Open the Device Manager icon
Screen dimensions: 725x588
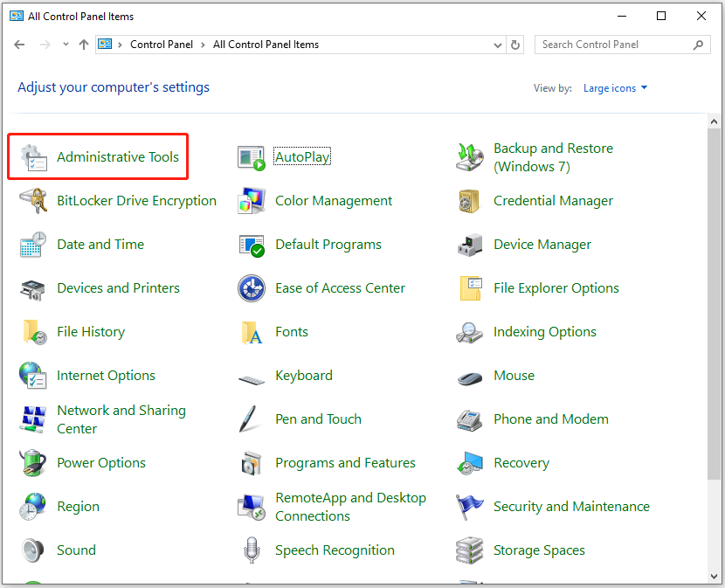(x=469, y=246)
